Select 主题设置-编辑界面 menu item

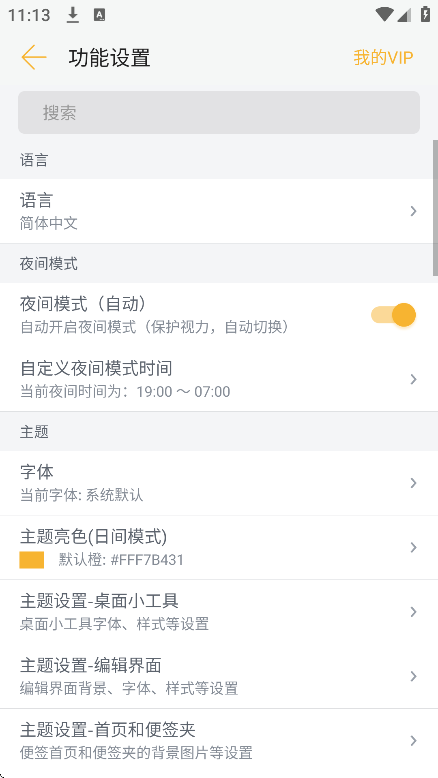coord(219,676)
